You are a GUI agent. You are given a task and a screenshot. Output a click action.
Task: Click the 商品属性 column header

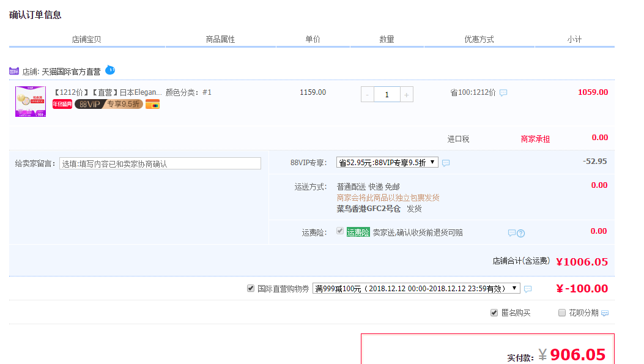220,39
